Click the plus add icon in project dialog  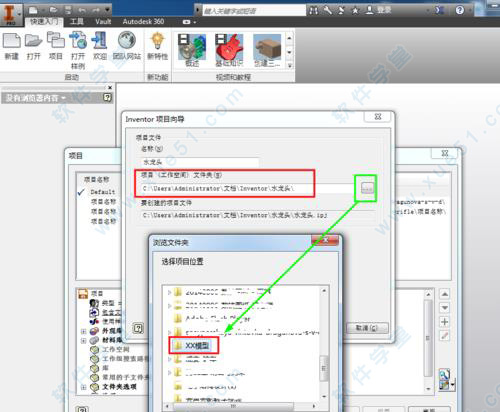pyautogui.click(x=444, y=322)
